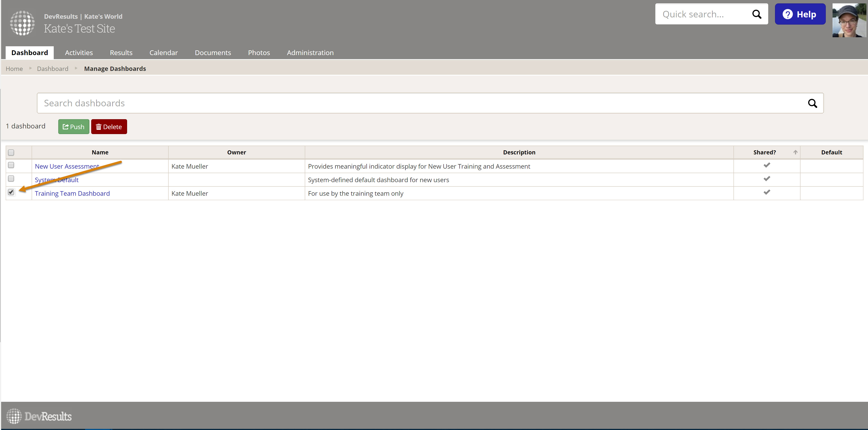Click the Quick search magnifier icon
Viewport: 868px width, 430px height.
coord(756,14)
